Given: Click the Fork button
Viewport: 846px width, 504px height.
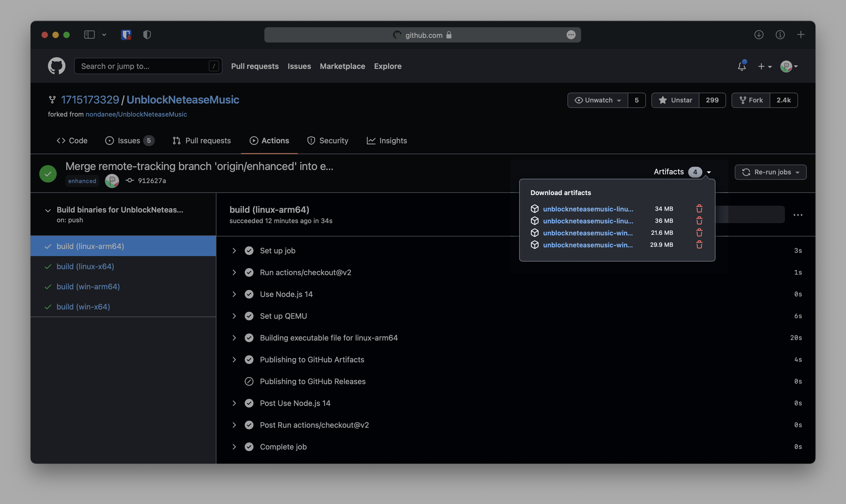Looking at the screenshot, I should click(x=751, y=100).
